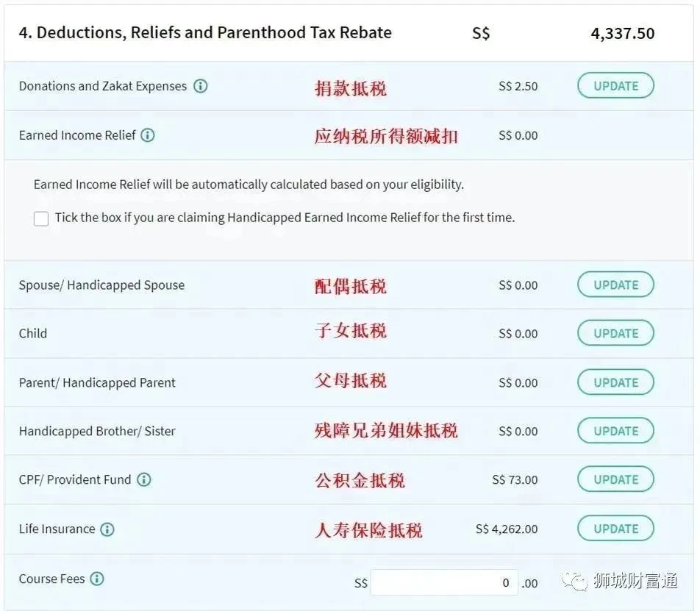Viewport: 700px width, 611px height.
Task: Select the Earned Income Relief row label
Action: coord(76,135)
